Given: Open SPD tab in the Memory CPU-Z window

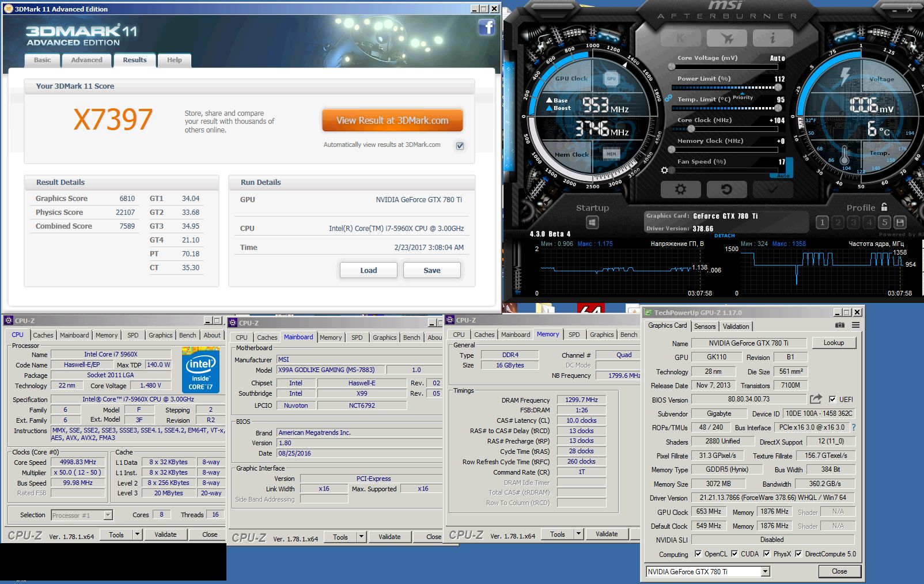Looking at the screenshot, I should [574, 335].
